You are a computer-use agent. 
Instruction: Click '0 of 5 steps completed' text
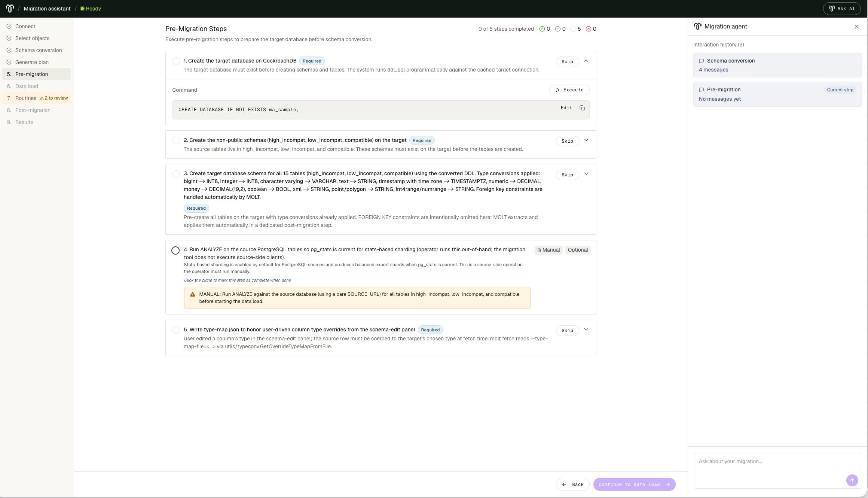tap(506, 29)
